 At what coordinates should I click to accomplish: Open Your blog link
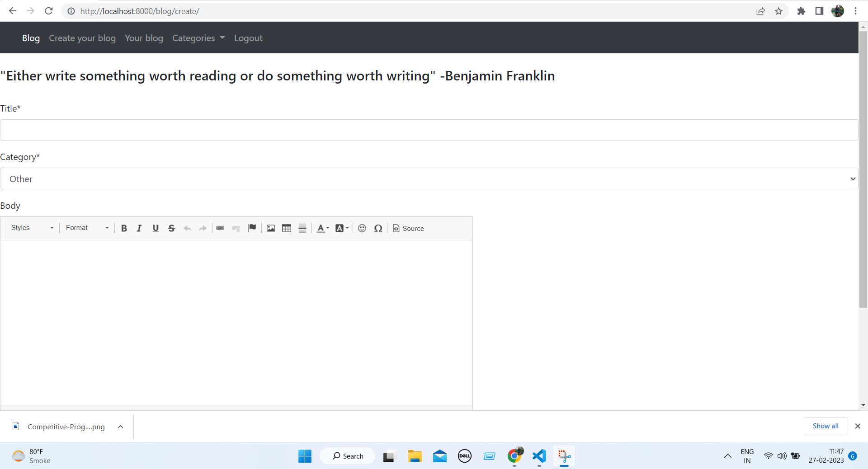tap(144, 38)
